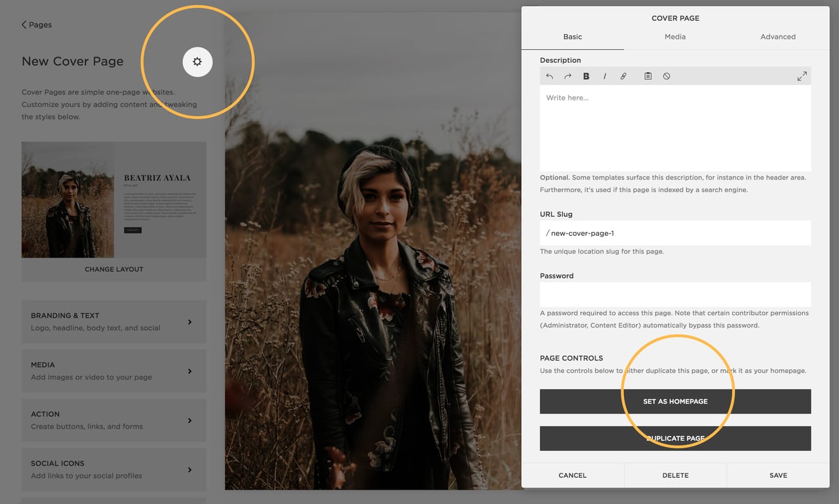
Task: Apply italic formatting in the description
Action: (604, 76)
